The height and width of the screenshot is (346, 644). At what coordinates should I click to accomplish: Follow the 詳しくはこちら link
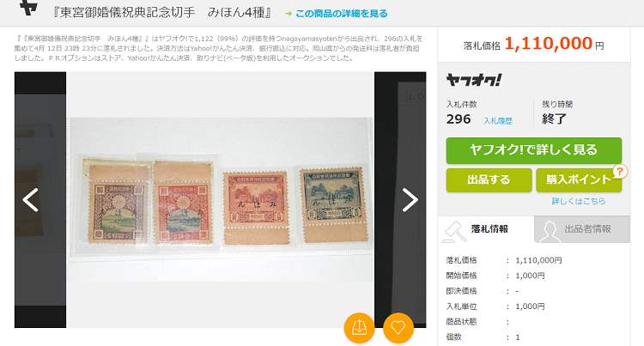tap(578, 201)
